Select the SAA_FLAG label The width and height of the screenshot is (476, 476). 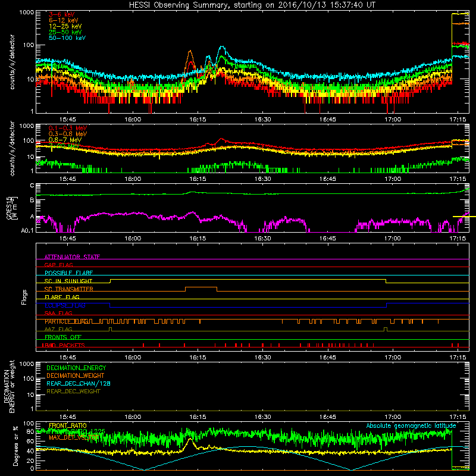pos(58,313)
